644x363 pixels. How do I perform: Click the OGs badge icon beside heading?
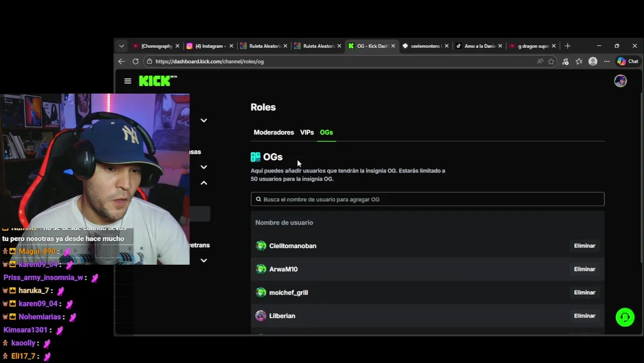(x=255, y=157)
